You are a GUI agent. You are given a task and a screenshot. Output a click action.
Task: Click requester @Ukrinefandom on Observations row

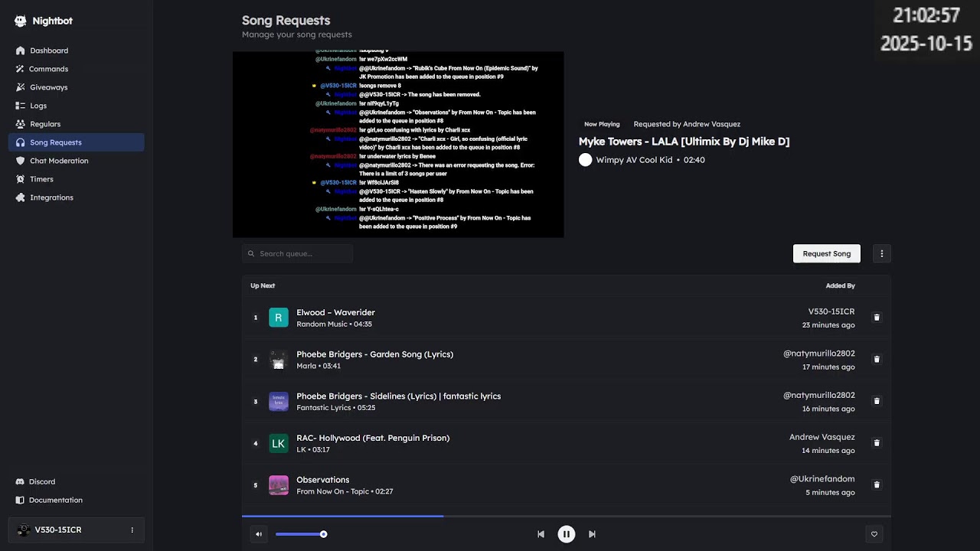click(822, 479)
